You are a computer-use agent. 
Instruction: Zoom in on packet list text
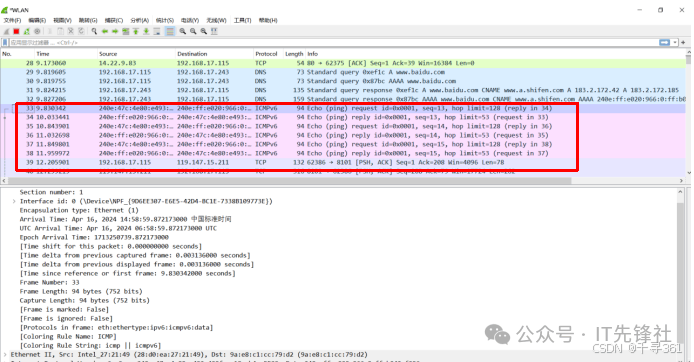pyautogui.click(x=182, y=31)
